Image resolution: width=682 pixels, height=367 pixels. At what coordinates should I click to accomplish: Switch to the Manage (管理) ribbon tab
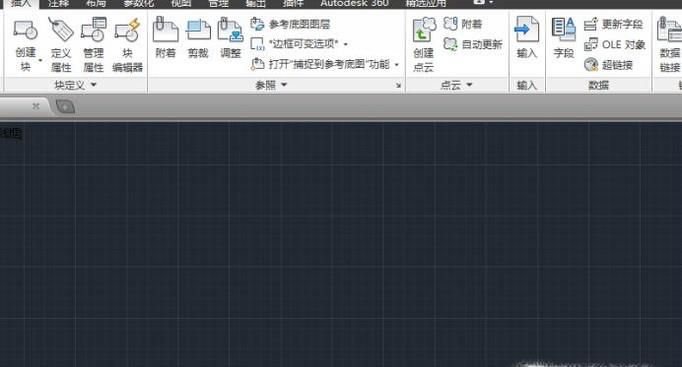pyautogui.click(x=218, y=3)
